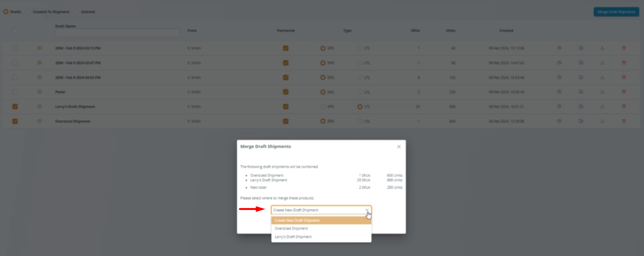Select the Created To Shipment radio filter

(29, 12)
